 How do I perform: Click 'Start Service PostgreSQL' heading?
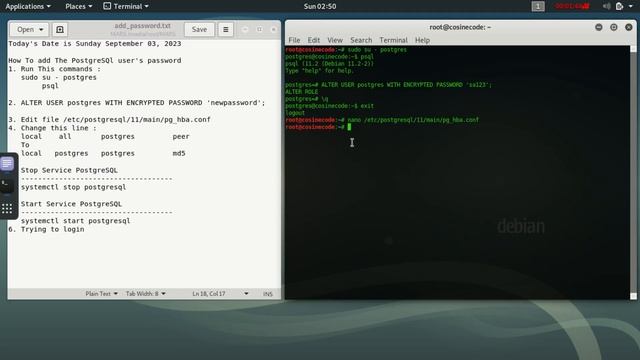coord(71,204)
